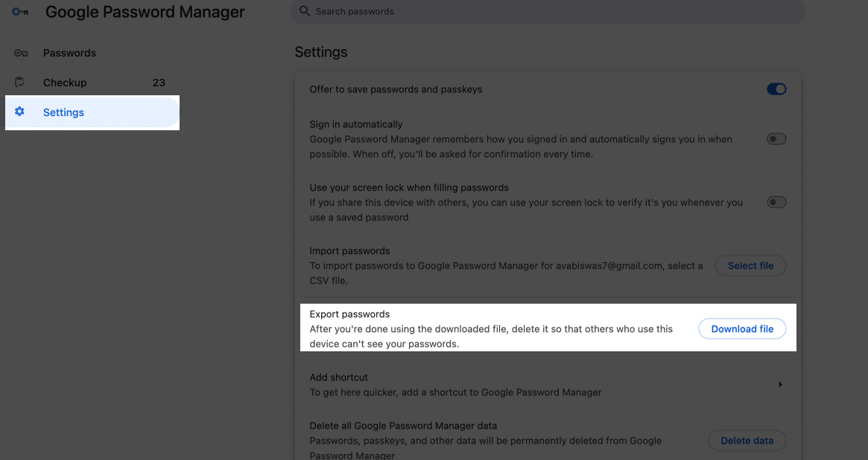Expand the Add shortcut arrow
The image size is (868, 460).
pyautogui.click(x=781, y=384)
